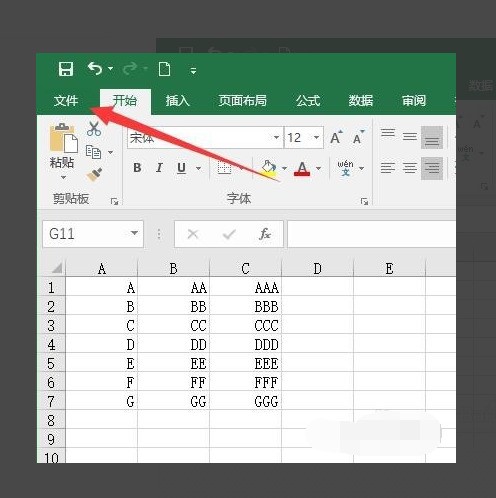Select row 5 header
496x498 pixels.
pyautogui.click(x=51, y=363)
